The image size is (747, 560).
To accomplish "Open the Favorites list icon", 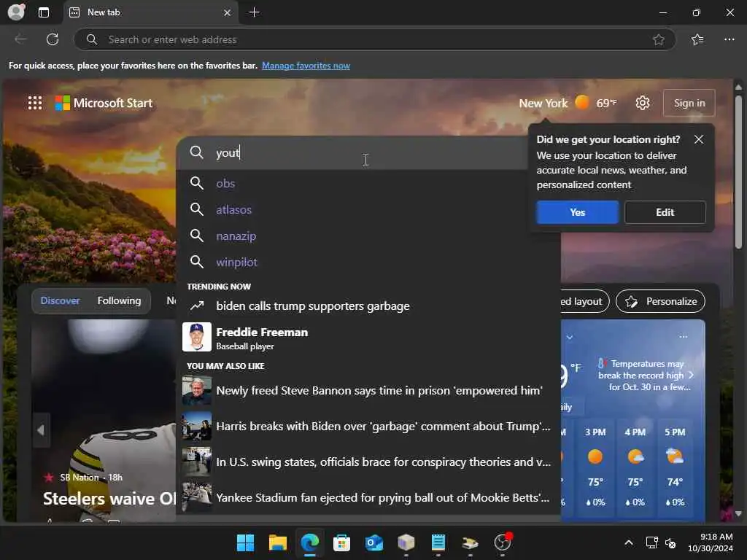I will pyautogui.click(x=697, y=39).
